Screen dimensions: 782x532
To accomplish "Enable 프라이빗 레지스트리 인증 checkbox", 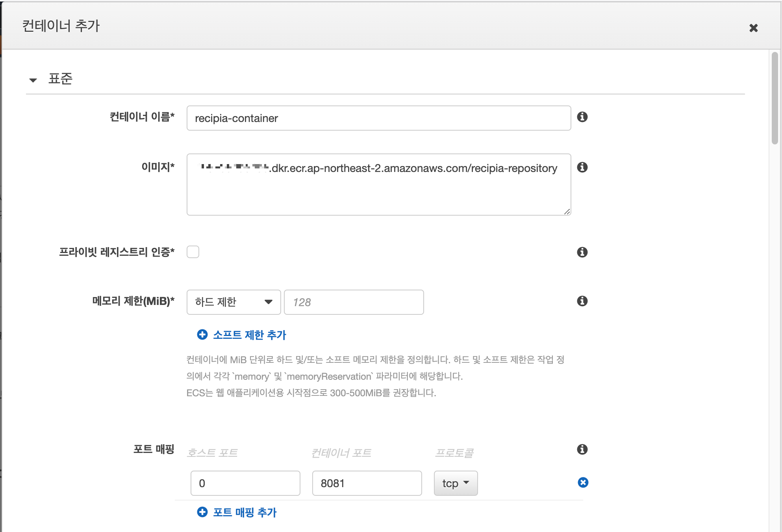I will coord(193,252).
